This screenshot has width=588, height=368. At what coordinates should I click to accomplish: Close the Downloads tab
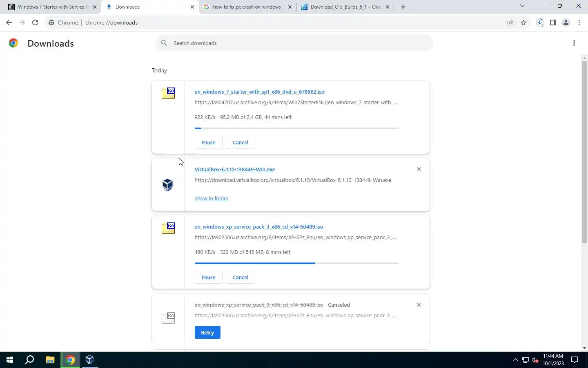192,7
